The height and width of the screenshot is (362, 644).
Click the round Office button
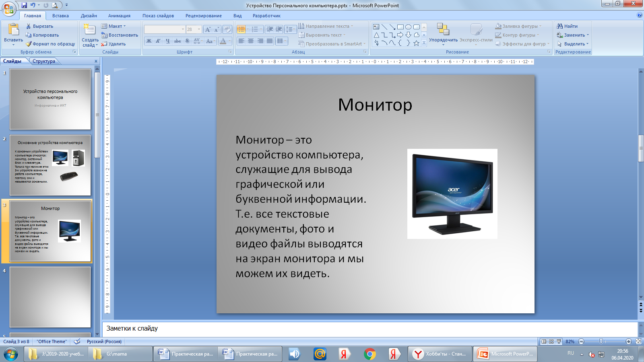8,8
